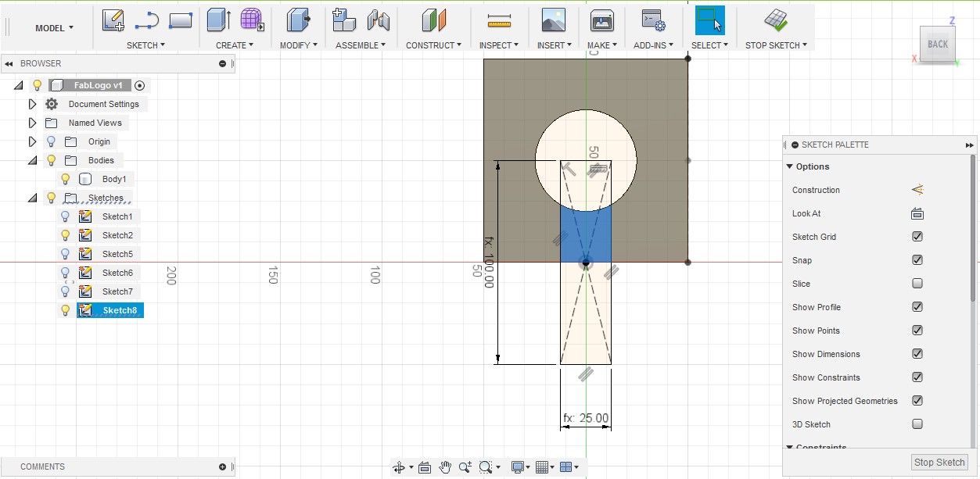Image resolution: width=980 pixels, height=479 pixels.
Task: Collapse the Options section in Sketch Palette
Action: [789, 166]
